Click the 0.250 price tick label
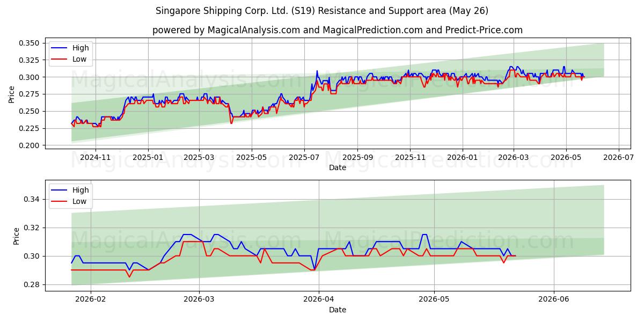This screenshot has width=644, height=322. pos(30,112)
